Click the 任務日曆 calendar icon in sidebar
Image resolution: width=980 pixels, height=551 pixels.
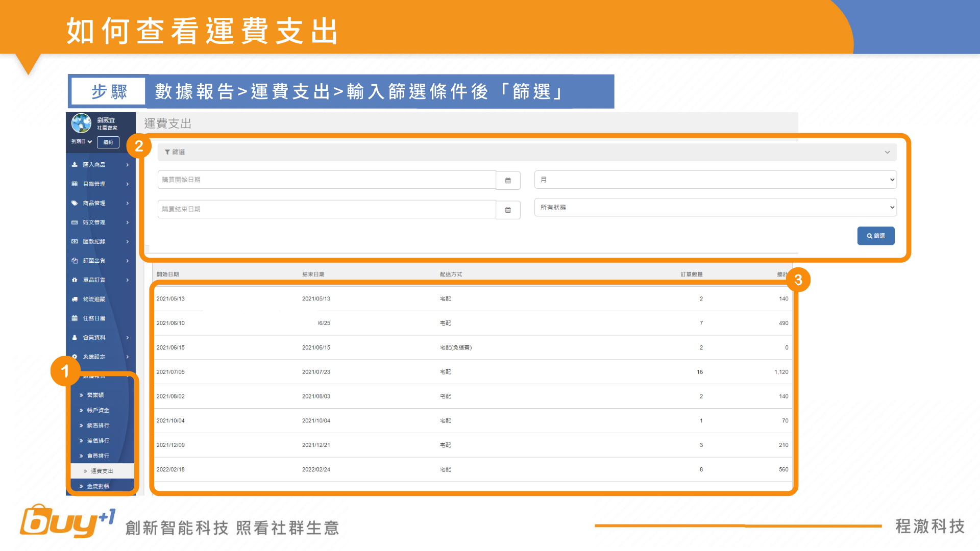click(75, 318)
